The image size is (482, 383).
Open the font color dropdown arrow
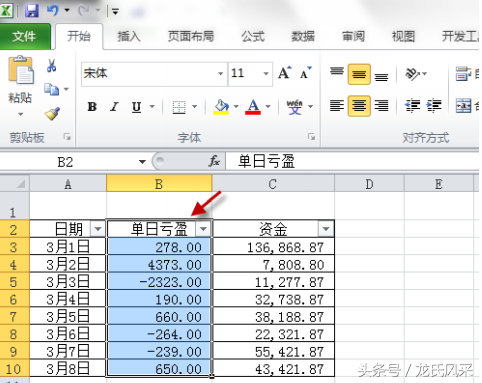(268, 107)
